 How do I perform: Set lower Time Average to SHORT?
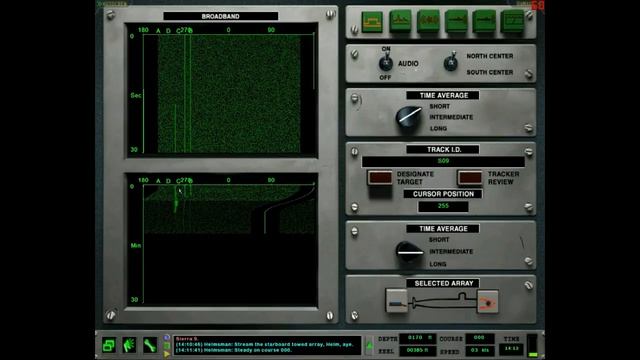tap(439, 240)
